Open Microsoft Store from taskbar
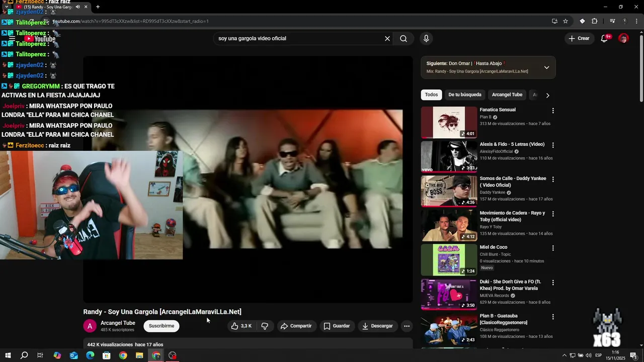The width and height of the screenshot is (644, 362). [107, 355]
